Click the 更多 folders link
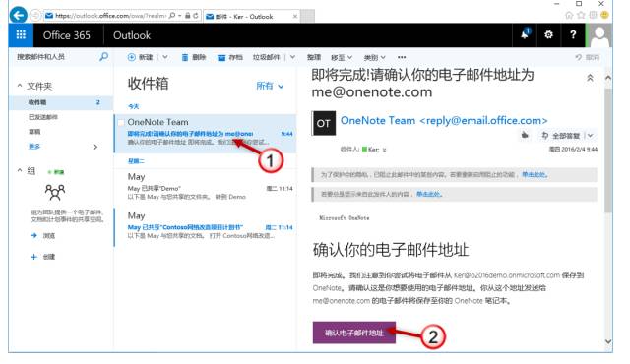This screenshot has height=364, width=630. (x=34, y=147)
